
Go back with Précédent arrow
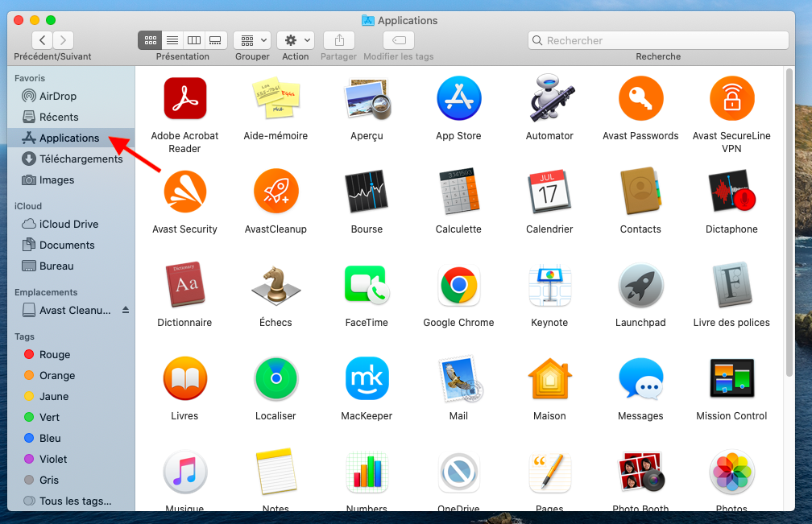click(43, 40)
